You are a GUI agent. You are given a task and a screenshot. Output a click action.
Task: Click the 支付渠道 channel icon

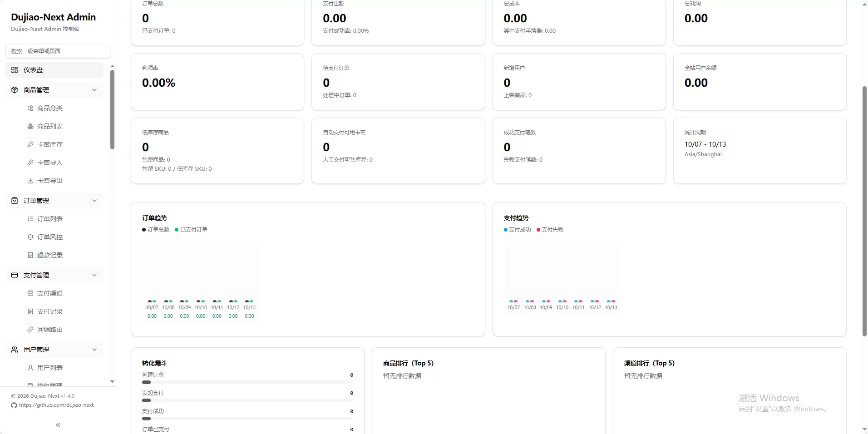click(30, 293)
